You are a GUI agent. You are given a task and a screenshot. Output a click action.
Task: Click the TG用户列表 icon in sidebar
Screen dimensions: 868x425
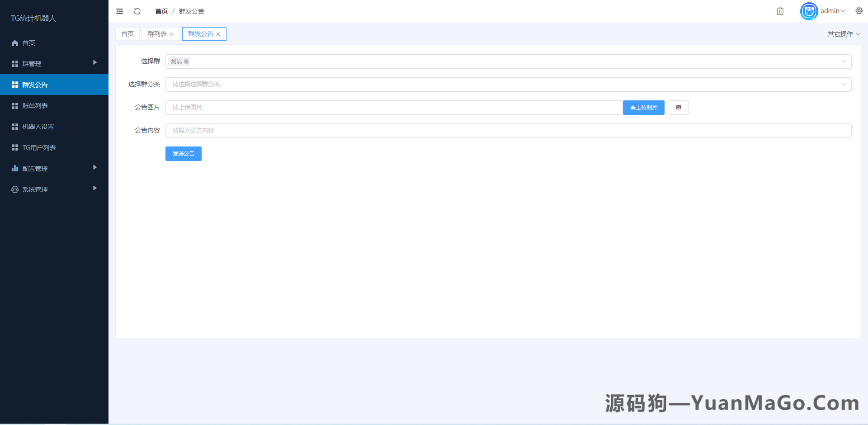pyautogui.click(x=14, y=147)
